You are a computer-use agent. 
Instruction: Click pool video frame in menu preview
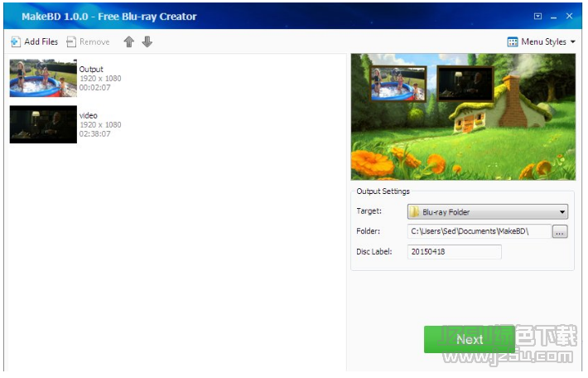click(398, 84)
